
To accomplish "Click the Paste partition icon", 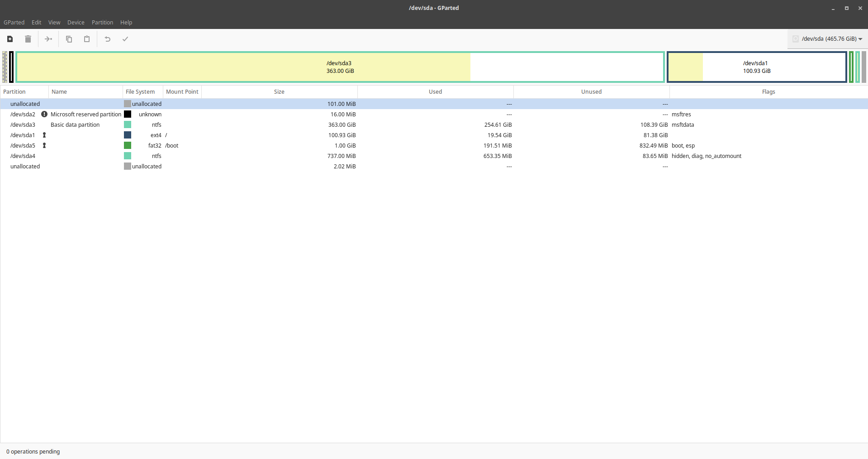I will click(x=87, y=39).
